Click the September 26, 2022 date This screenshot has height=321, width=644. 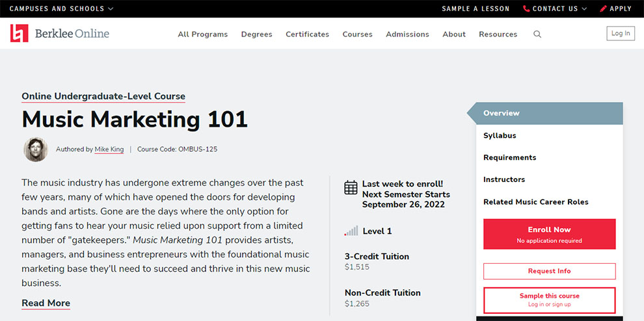(403, 205)
